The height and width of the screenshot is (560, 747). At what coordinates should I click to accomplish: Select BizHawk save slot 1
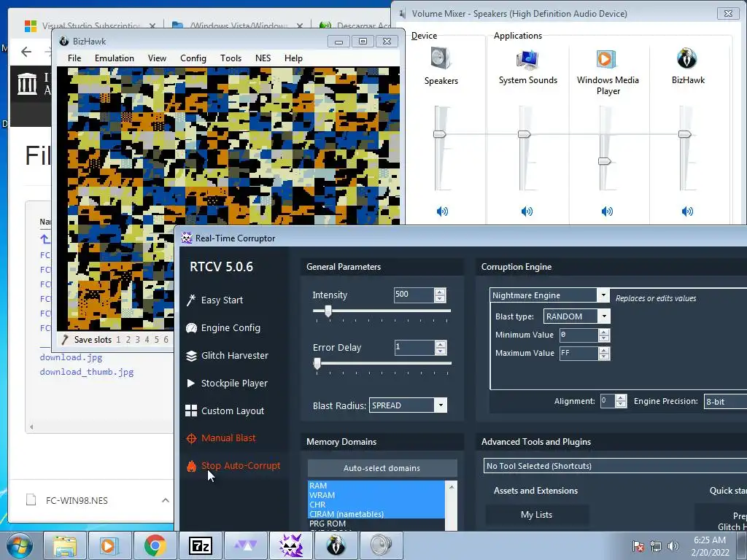click(118, 340)
